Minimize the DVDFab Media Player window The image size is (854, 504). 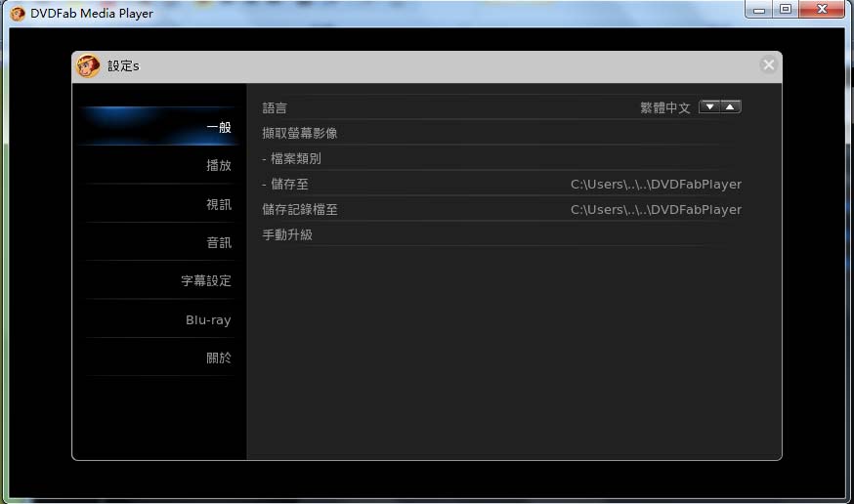coord(758,9)
